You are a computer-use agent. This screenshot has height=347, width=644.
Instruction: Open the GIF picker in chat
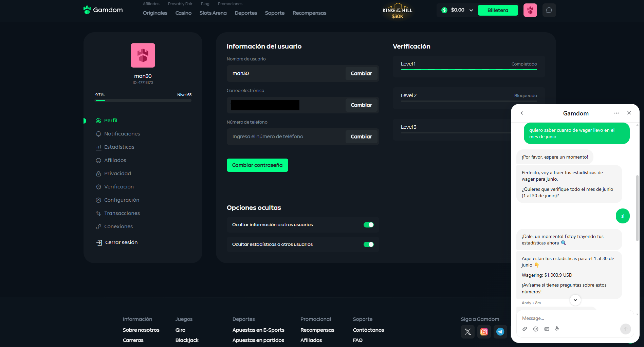point(547,329)
